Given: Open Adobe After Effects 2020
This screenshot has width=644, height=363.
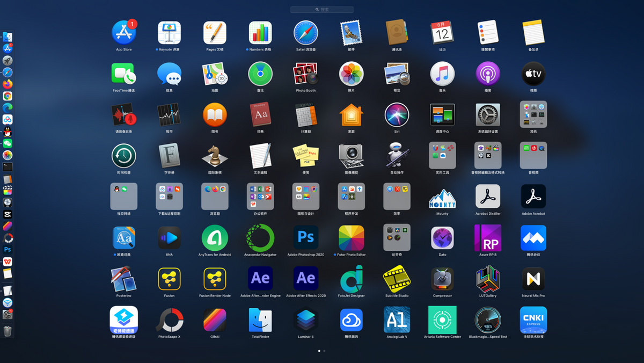Looking at the screenshot, I should point(306,279).
